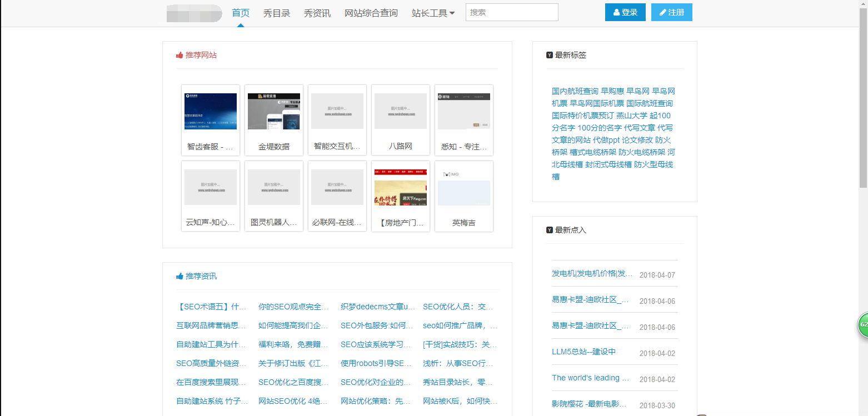This screenshot has width=868, height=416.
Task: Open the 站长工具 dropdown menu
Action: tap(433, 13)
